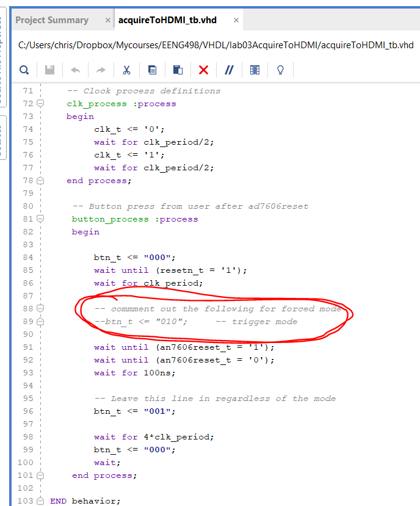Close the Project Summary tab
This screenshot has width=420, height=506.
tap(108, 20)
